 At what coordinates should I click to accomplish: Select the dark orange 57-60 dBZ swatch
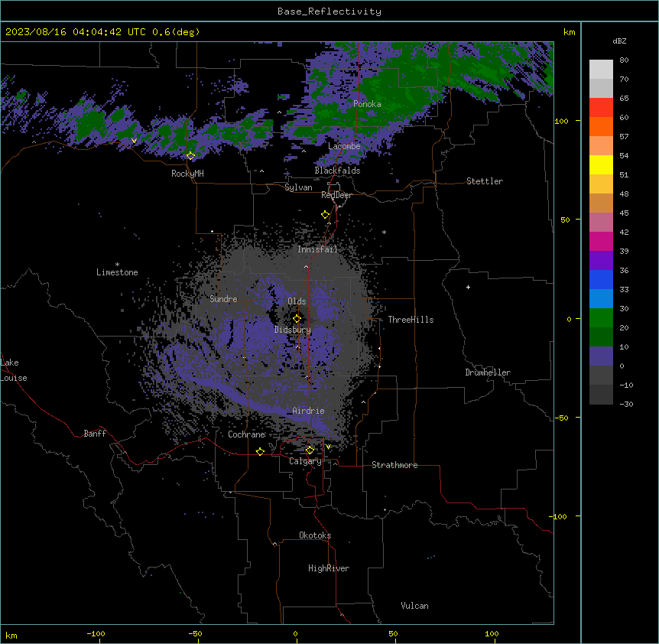click(601, 126)
